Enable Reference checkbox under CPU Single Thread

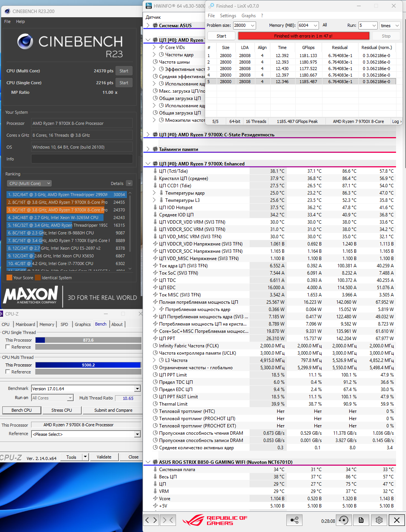click(x=8, y=347)
